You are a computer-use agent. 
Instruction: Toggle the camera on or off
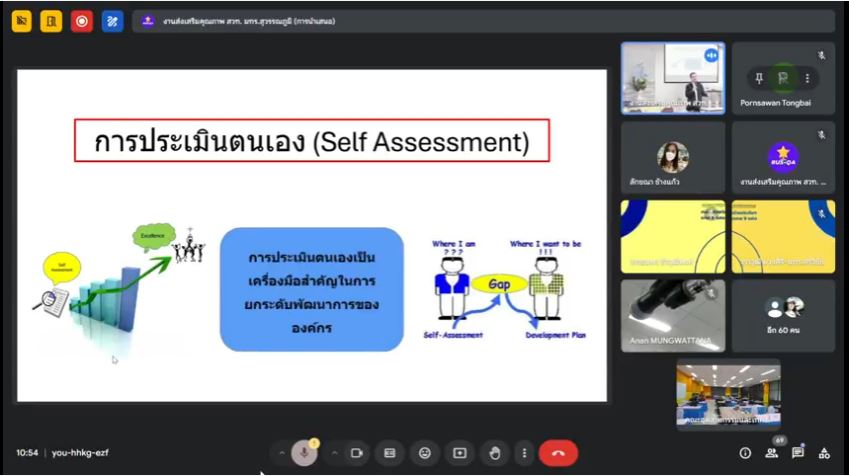[x=356, y=453]
